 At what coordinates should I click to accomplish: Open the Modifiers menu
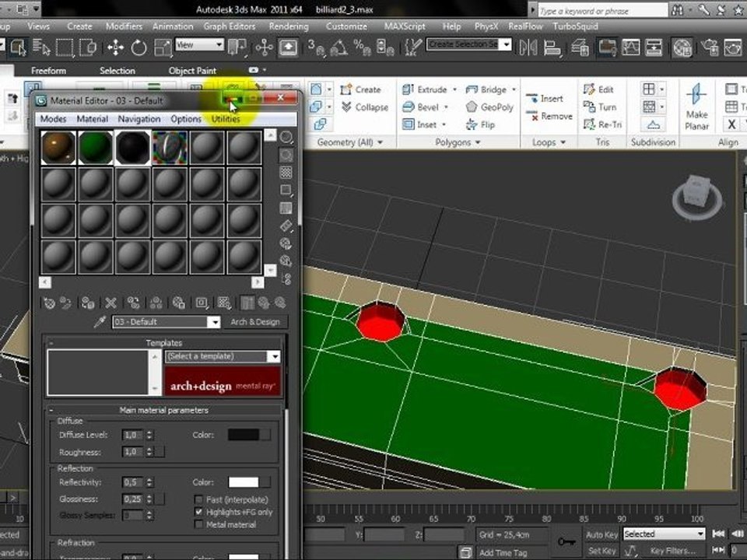click(x=124, y=26)
